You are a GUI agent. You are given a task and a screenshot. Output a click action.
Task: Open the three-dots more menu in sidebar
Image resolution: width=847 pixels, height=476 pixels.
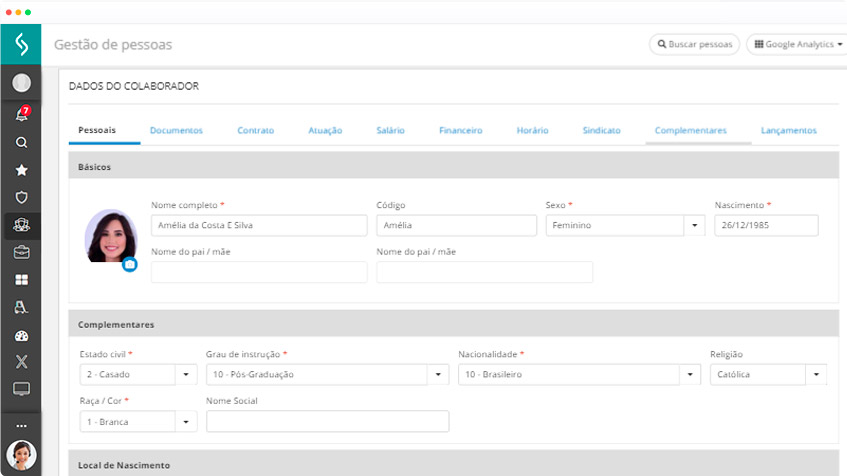[x=21, y=426]
